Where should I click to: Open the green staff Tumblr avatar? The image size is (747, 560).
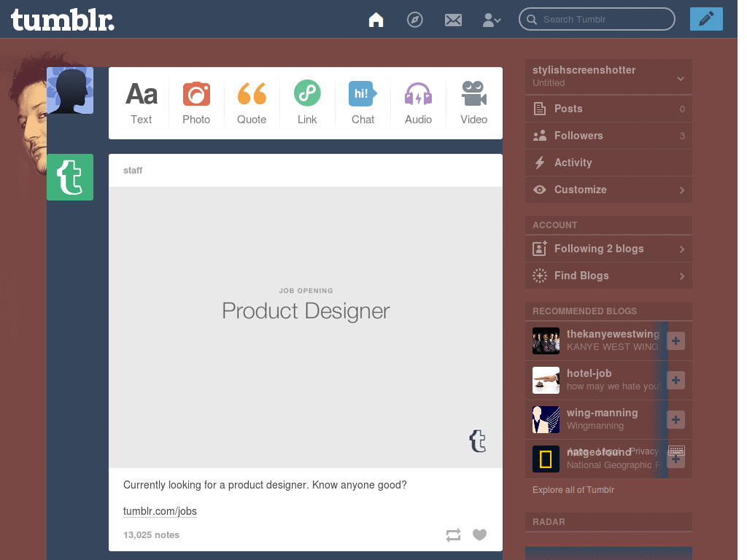pos(70,177)
